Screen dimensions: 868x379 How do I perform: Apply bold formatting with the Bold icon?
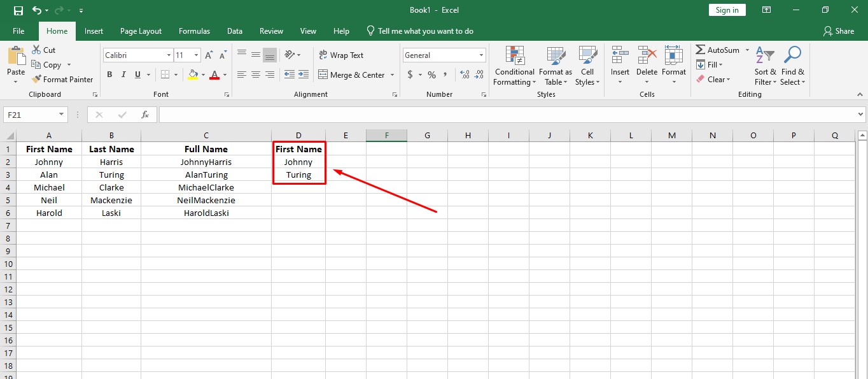click(109, 75)
